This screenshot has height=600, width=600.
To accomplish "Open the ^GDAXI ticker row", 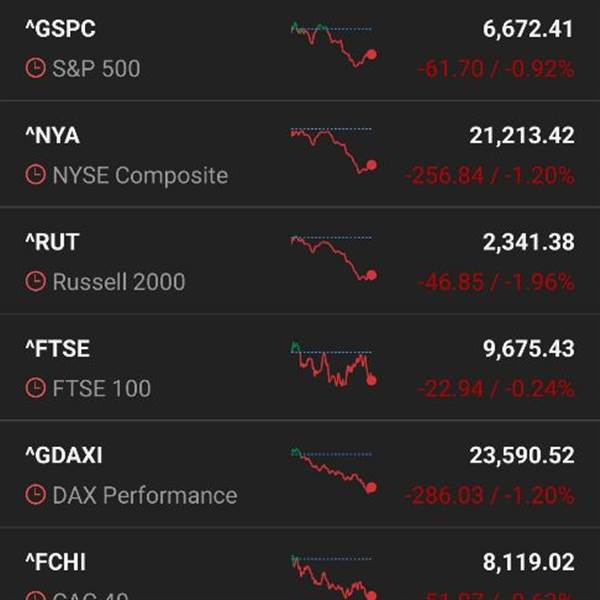I will coord(64,456).
